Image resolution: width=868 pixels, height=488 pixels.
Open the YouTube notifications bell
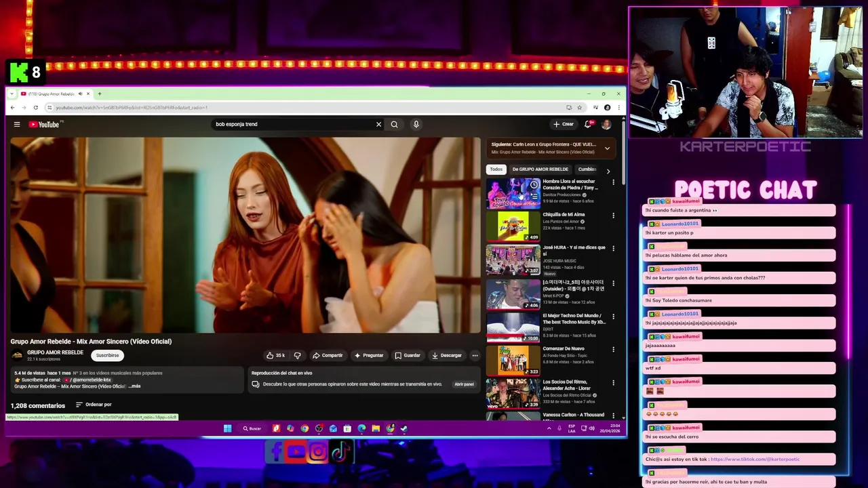tap(588, 124)
